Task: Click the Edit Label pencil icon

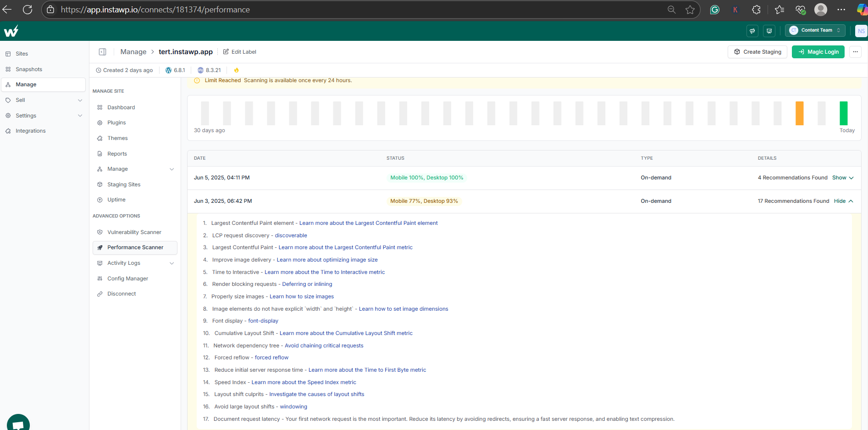Action: 226,52
